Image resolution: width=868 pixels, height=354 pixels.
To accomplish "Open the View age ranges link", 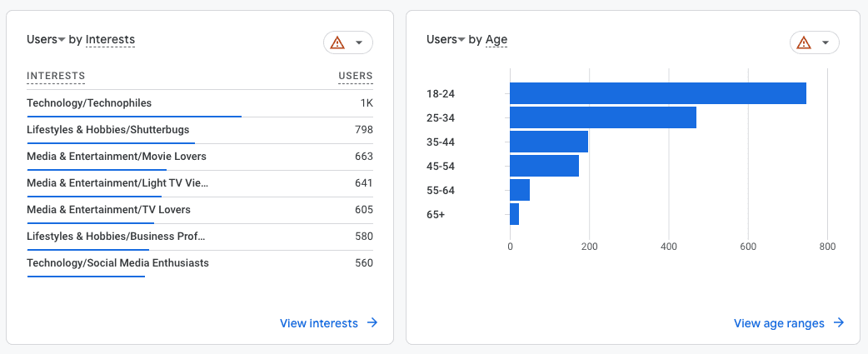I will point(779,323).
